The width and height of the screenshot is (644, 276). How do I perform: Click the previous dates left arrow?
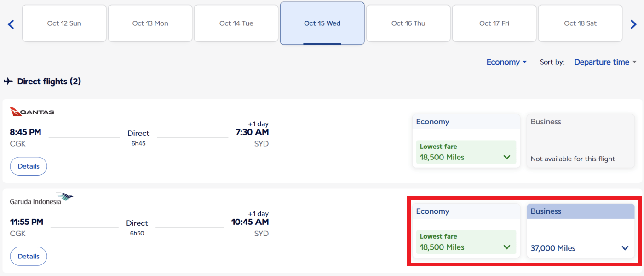(x=11, y=24)
